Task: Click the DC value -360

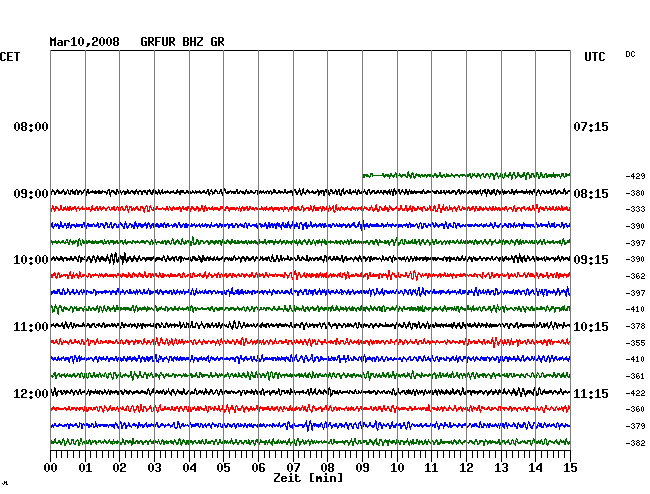Action: point(635,409)
